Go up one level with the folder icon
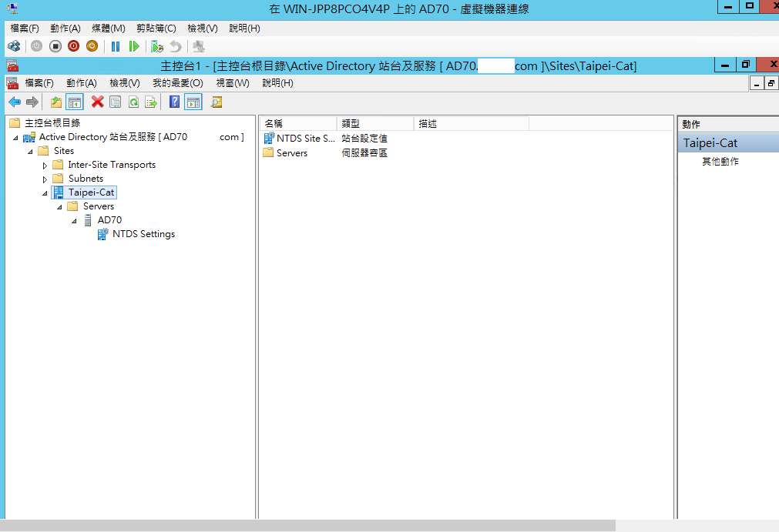Viewport: 779px width, 532px height. click(x=55, y=102)
